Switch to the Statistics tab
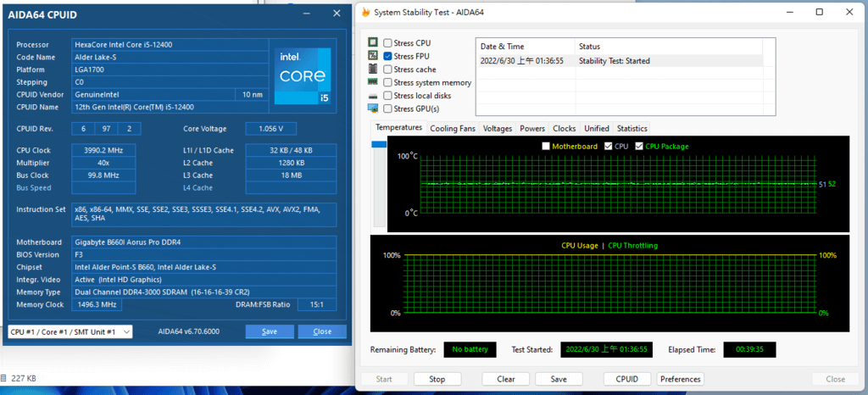Image resolution: width=868 pixels, height=395 pixels. click(632, 128)
